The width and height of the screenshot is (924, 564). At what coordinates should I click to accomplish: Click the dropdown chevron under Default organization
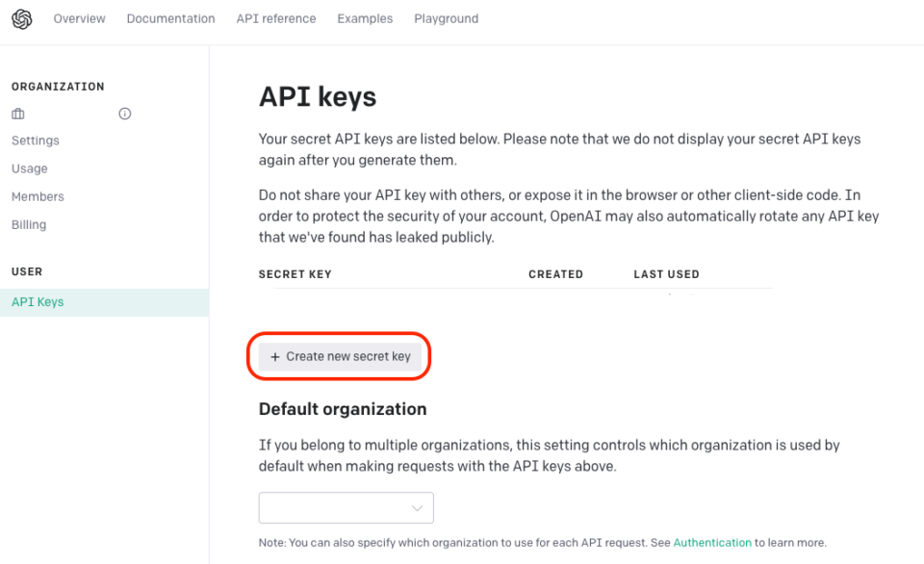pyautogui.click(x=417, y=507)
